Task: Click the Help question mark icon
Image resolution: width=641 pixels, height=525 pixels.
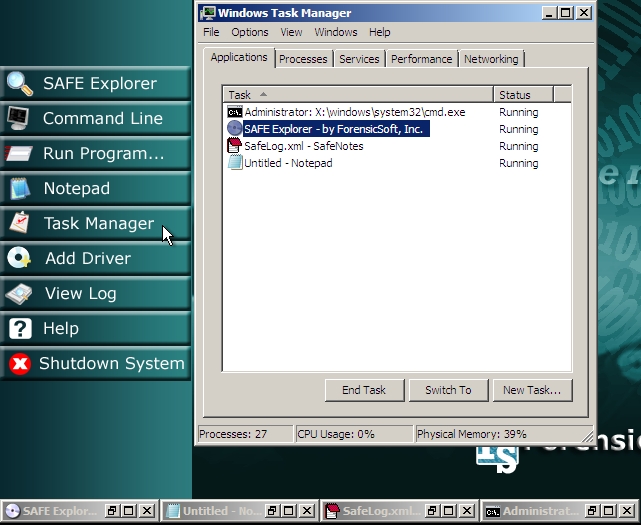Action: click(x=20, y=328)
